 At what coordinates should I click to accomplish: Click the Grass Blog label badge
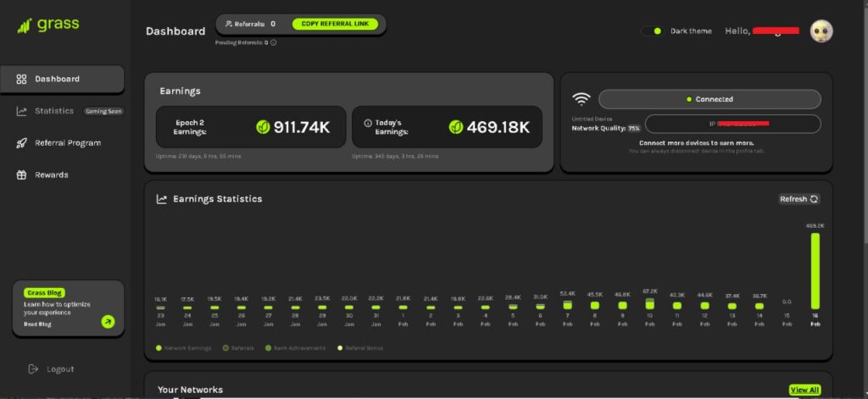(x=44, y=293)
